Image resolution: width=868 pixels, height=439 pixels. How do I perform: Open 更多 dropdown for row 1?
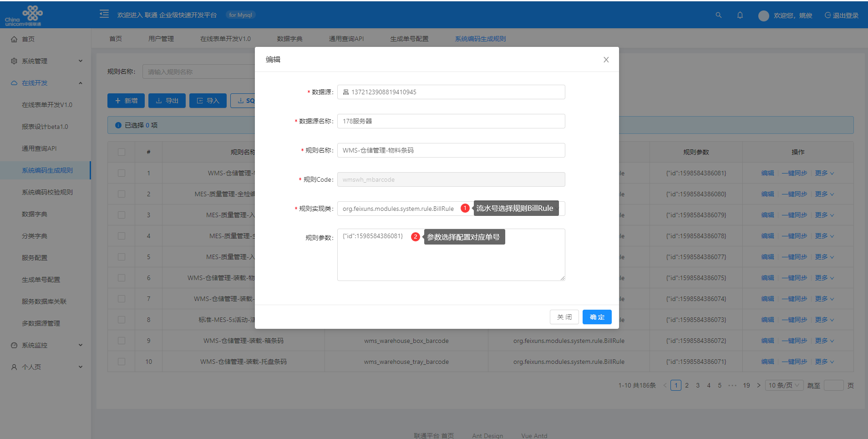pos(824,173)
